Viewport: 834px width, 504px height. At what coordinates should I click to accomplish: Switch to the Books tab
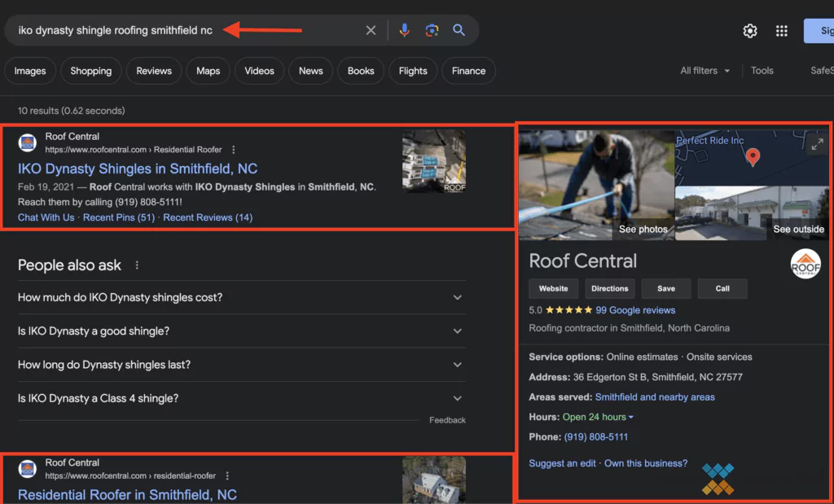click(361, 71)
